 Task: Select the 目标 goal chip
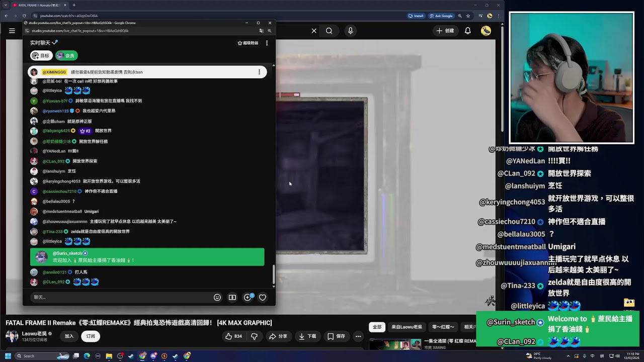pos(42,55)
